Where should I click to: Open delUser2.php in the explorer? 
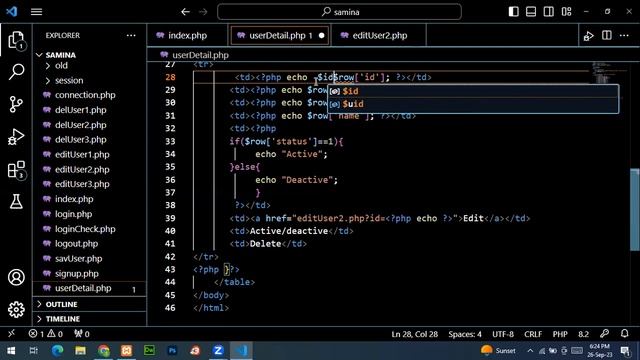coord(80,125)
